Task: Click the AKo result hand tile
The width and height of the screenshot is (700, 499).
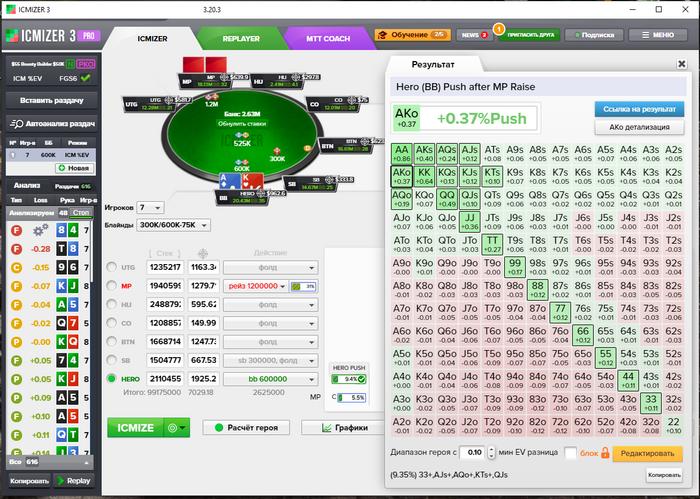Action: tap(406, 118)
